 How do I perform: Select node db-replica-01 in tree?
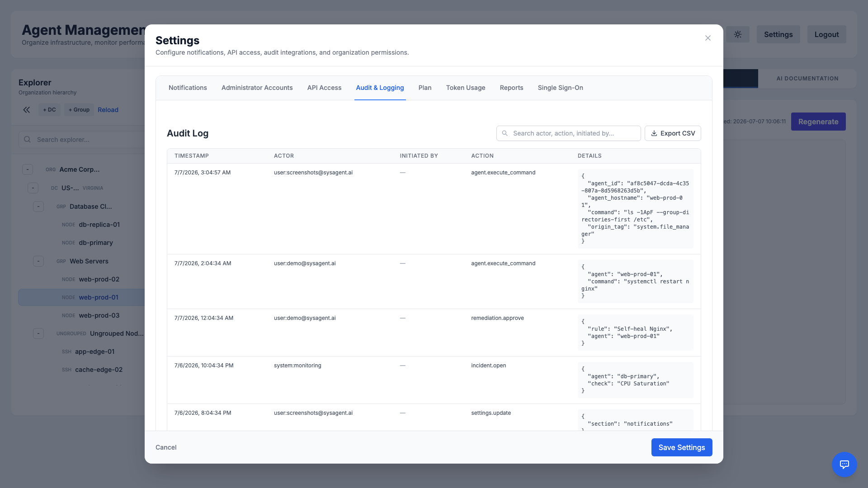point(99,225)
